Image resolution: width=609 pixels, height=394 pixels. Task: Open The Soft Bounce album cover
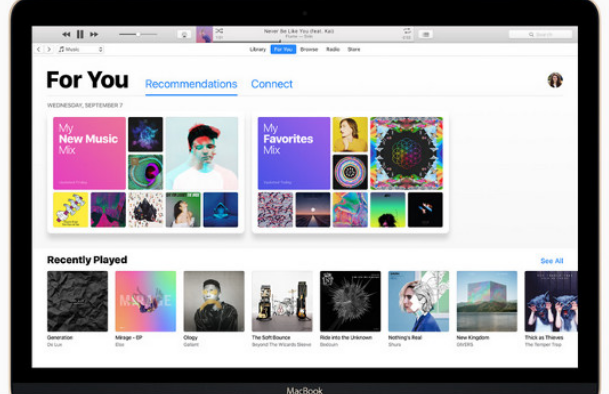pyautogui.click(x=282, y=301)
